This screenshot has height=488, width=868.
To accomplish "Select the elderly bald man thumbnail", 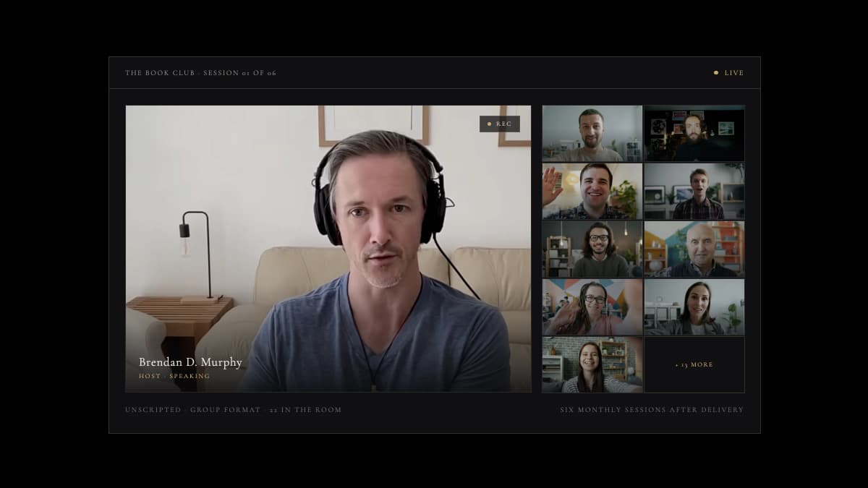I will click(x=694, y=249).
